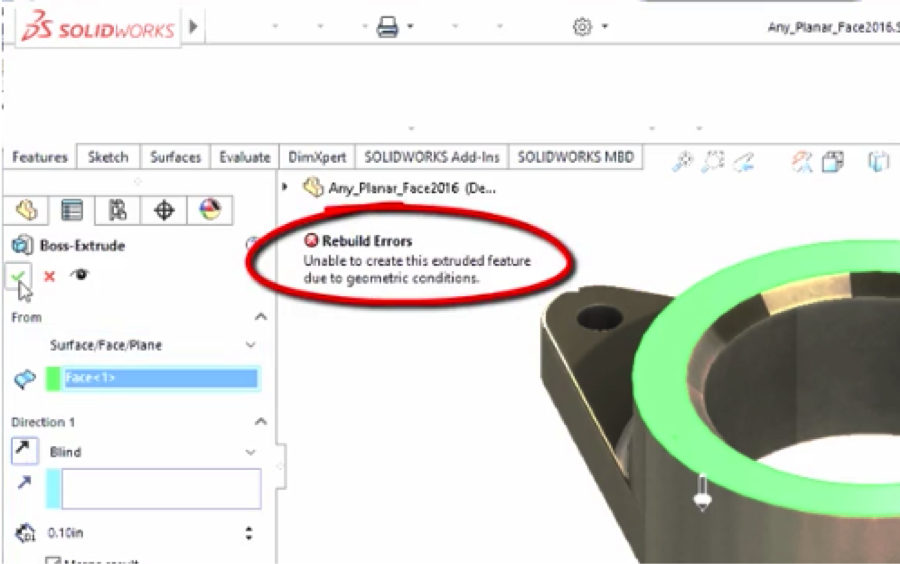Open the View Orientation icon
Image resolution: width=900 pixels, height=564 pixels.
(832, 161)
